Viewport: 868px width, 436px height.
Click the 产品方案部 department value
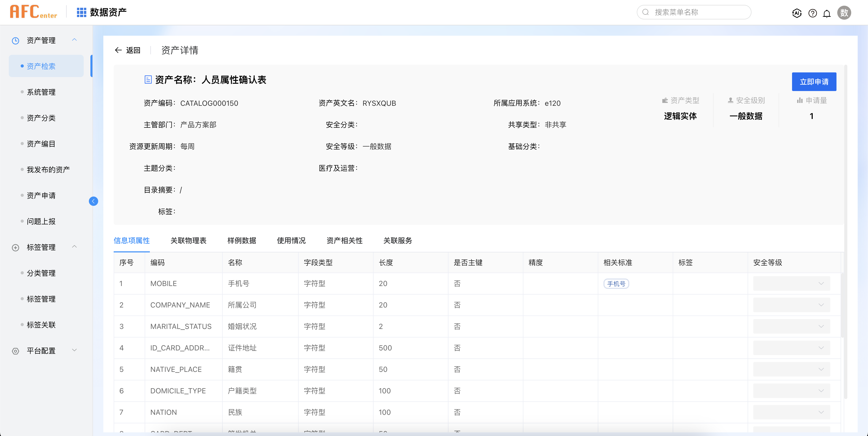[198, 125]
